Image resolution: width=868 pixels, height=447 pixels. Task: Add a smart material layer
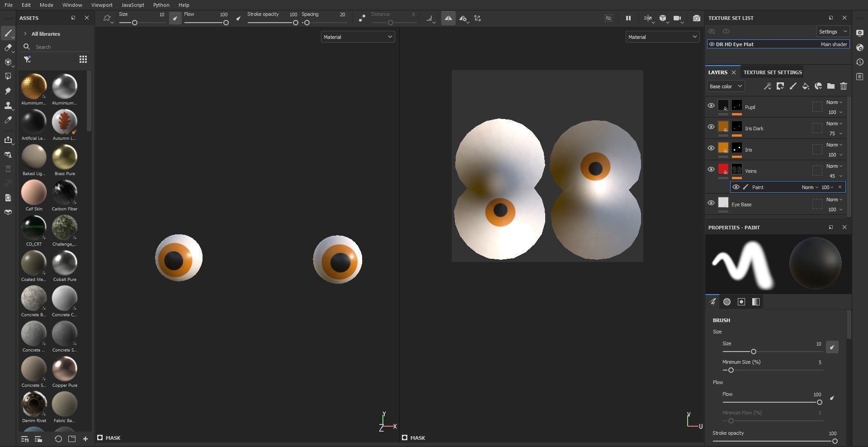(x=818, y=86)
